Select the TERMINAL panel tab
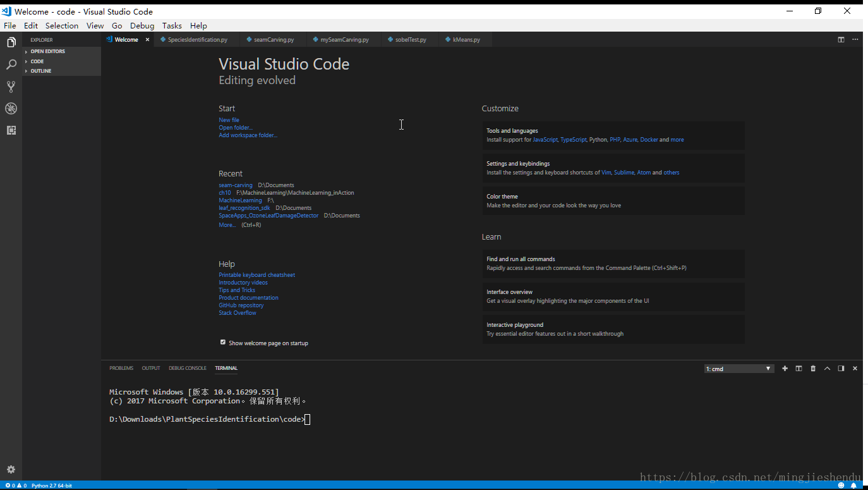868x490 pixels. [x=226, y=368]
